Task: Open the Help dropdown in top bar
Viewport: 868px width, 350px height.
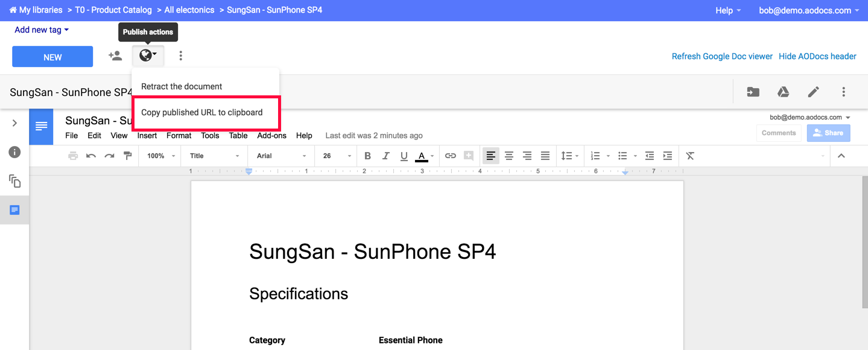Action: click(728, 10)
